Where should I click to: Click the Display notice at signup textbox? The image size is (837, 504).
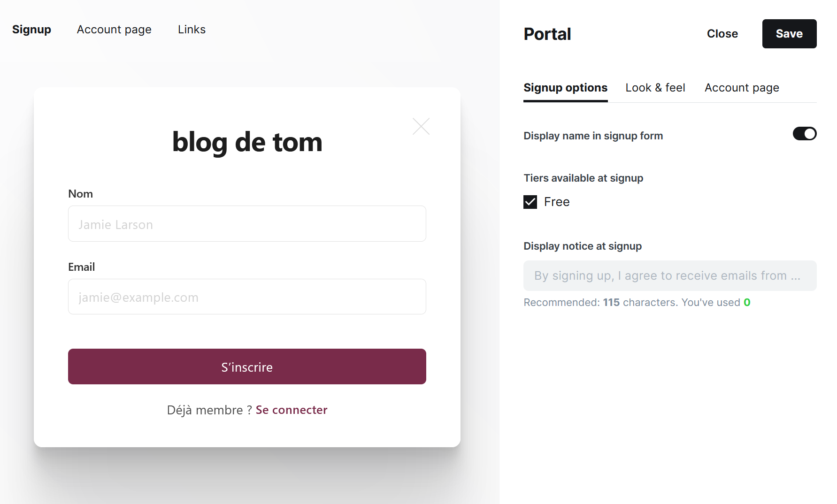point(669,275)
